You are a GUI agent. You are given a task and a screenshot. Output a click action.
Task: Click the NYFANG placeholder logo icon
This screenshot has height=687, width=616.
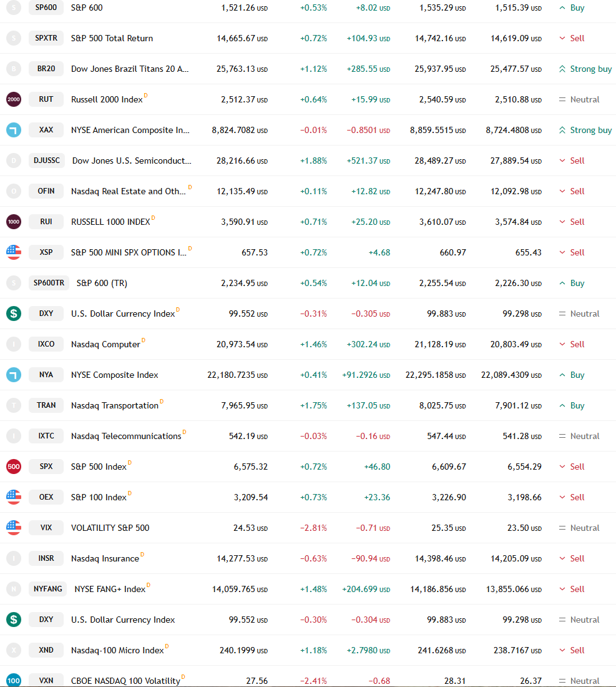point(14,589)
